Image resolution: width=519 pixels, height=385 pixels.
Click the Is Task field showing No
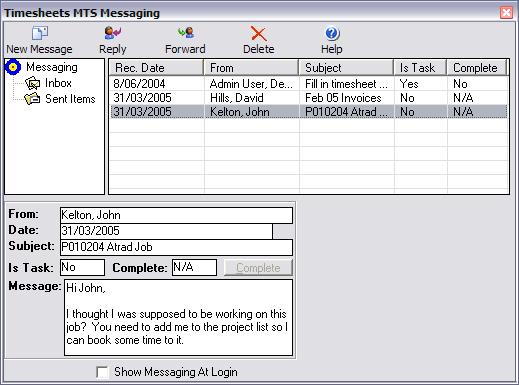pos(82,267)
